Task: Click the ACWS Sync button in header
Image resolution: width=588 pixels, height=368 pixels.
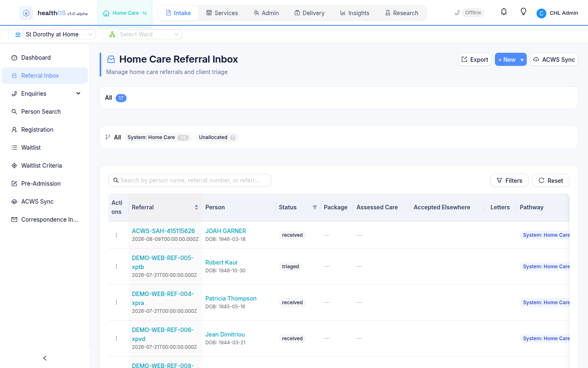Action: point(554,60)
